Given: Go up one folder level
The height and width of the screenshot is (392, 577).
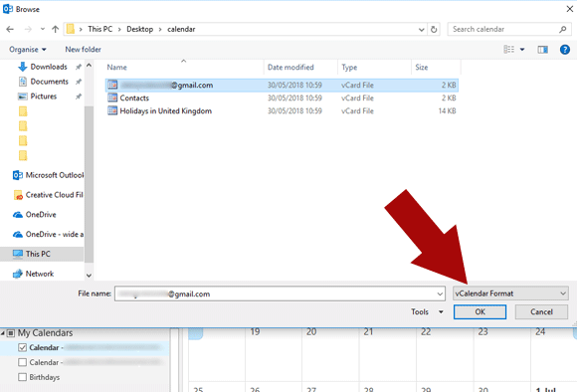Looking at the screenshot, I should (55, 29).
